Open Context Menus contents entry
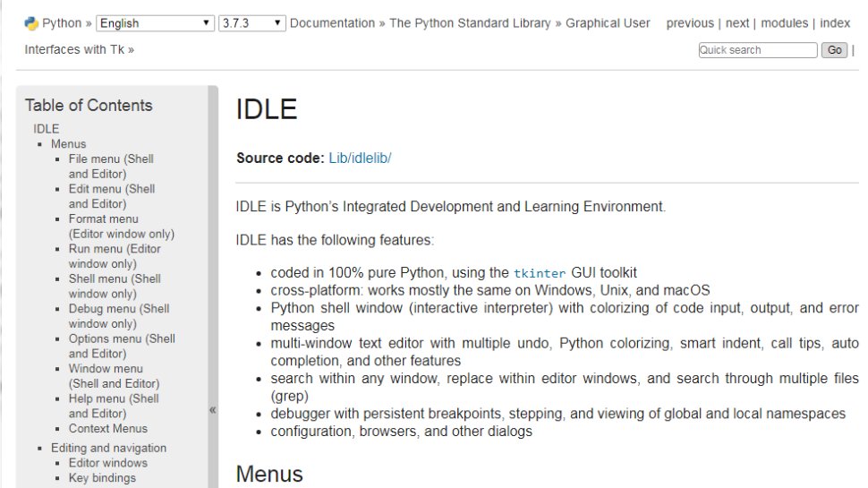Viewport: 868px width, 488px height. [x=108, y=428]
